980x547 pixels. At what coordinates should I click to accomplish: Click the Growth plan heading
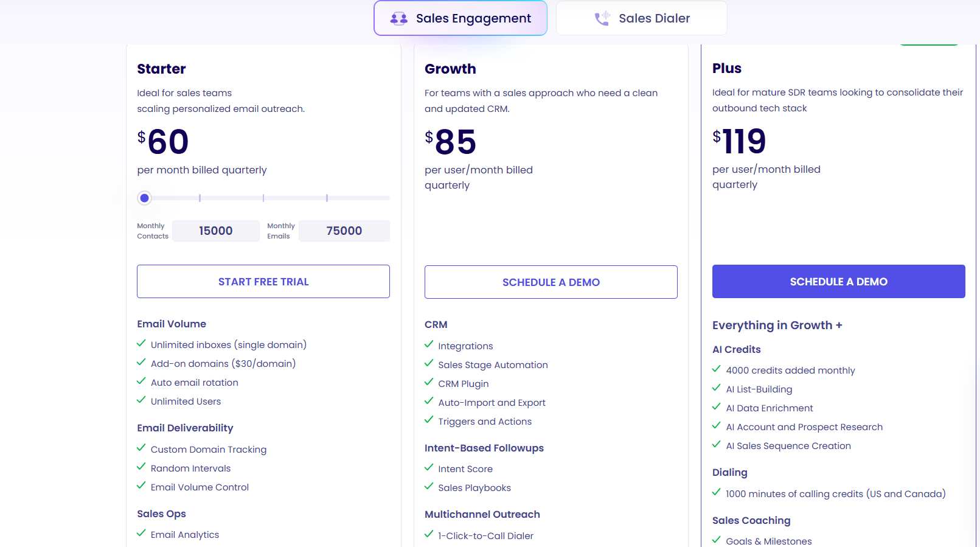pyautogui.click(x=450, y=69)
